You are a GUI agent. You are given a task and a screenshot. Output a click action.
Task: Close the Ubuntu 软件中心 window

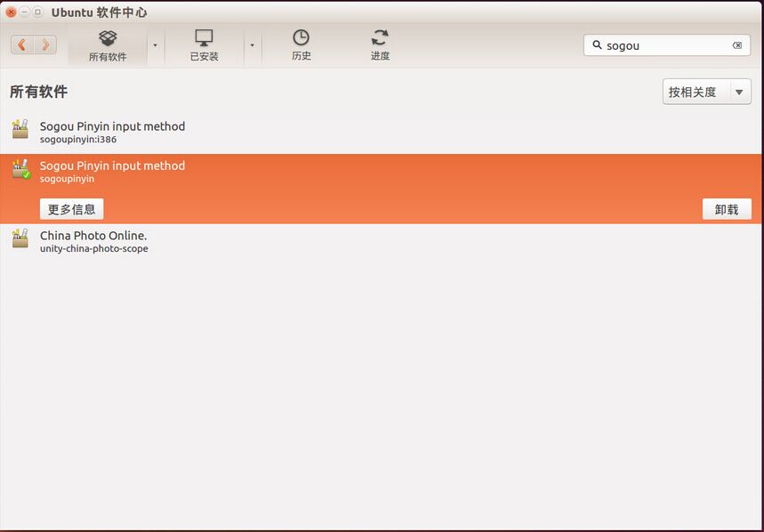[x=12, y=12]
